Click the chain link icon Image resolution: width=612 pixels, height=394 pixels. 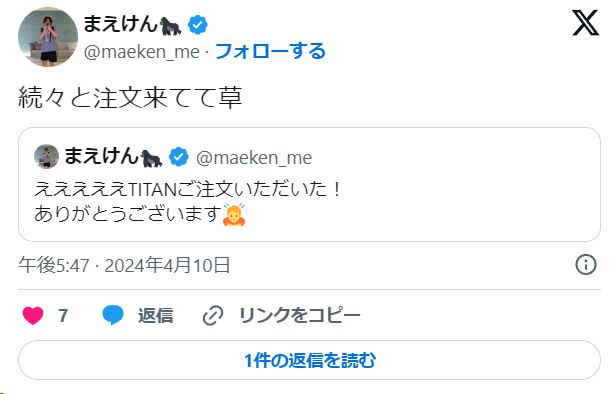213,316
